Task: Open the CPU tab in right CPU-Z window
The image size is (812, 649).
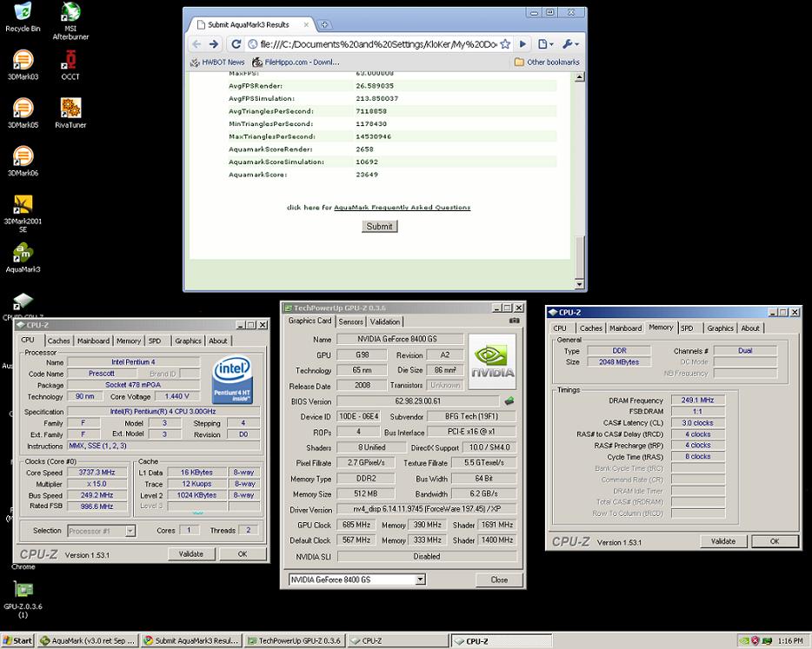Action: tap(560, 328)
